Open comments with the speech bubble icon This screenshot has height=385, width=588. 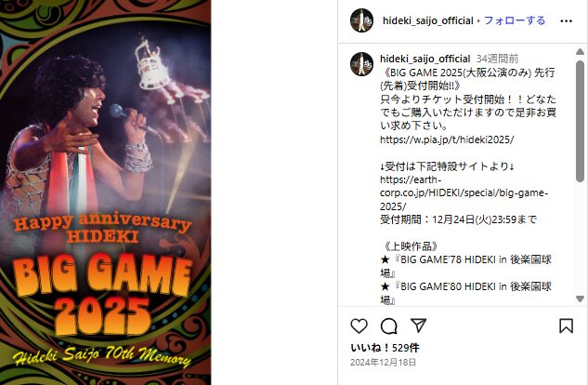(389, 326)
